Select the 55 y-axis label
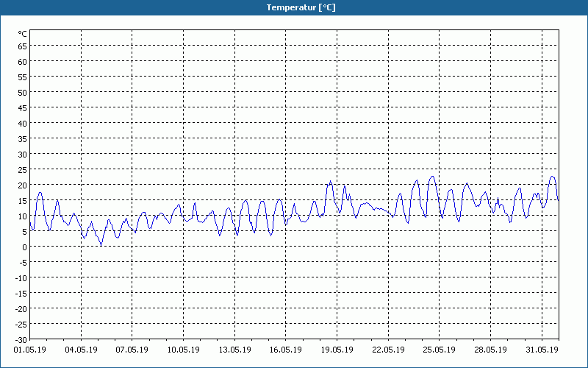 tap(23, 77)
